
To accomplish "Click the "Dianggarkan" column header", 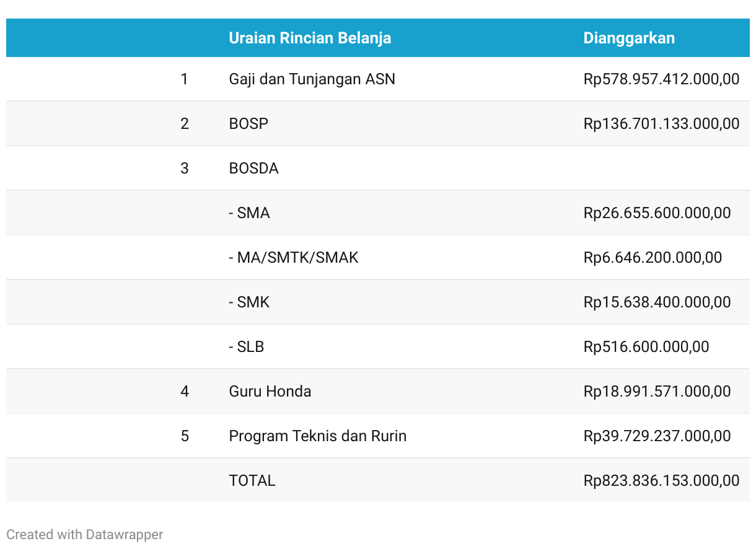I will (629, 38).
